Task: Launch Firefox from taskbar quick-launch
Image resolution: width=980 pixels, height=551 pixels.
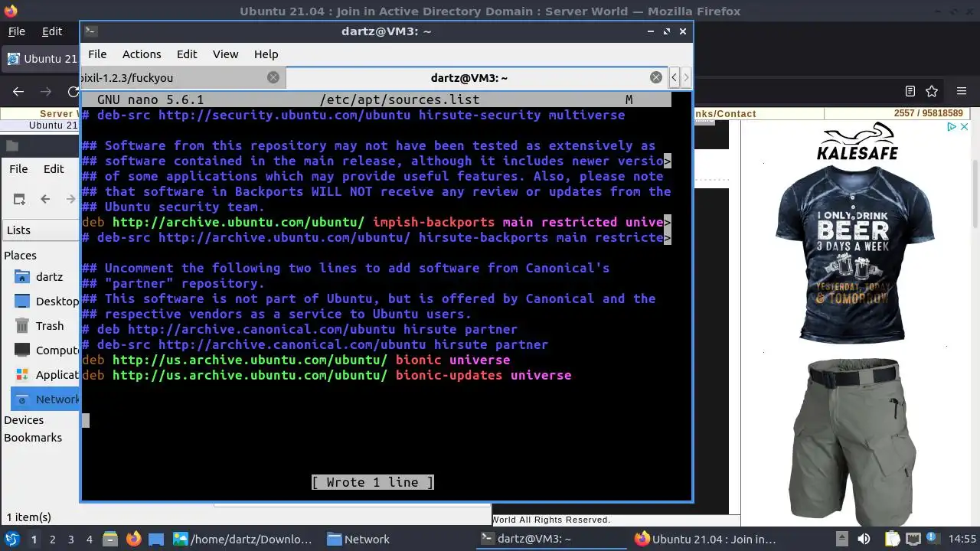Action: pos(133,539)
